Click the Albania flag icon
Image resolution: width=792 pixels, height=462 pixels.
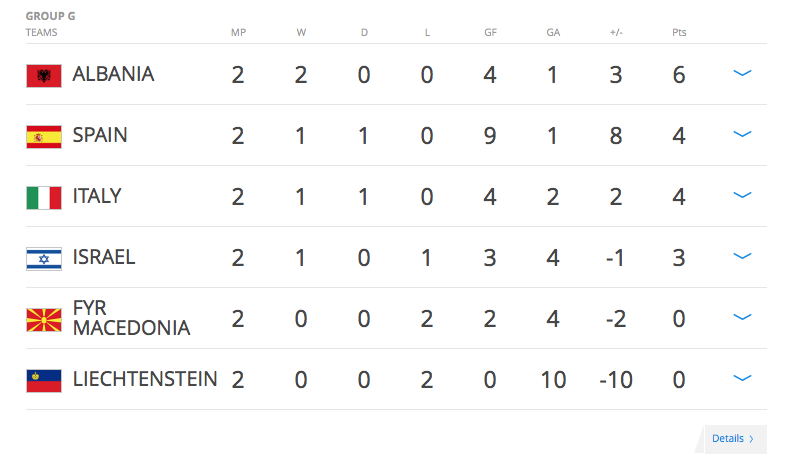click(x=44, y=75)
